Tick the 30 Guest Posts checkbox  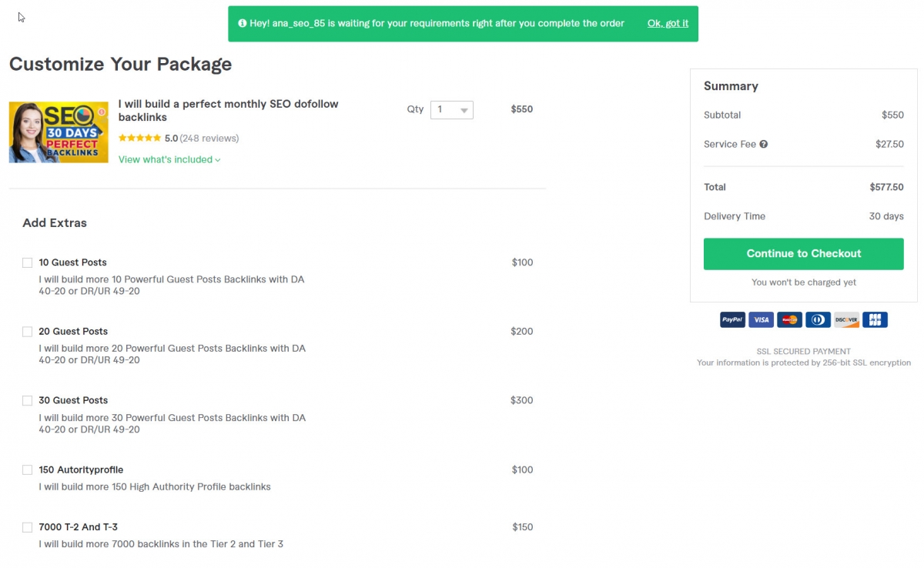coord(28,401)
